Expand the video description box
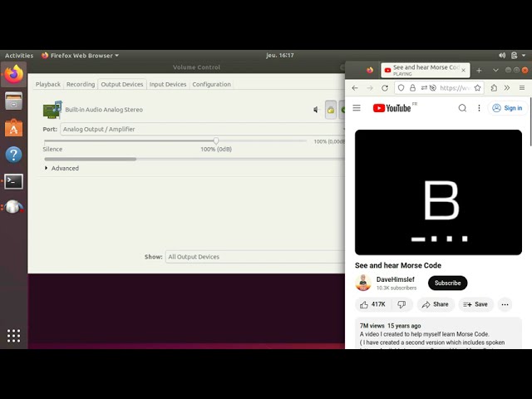The width and height of the screenshot is (532, 399). click(x=438, y=333)
